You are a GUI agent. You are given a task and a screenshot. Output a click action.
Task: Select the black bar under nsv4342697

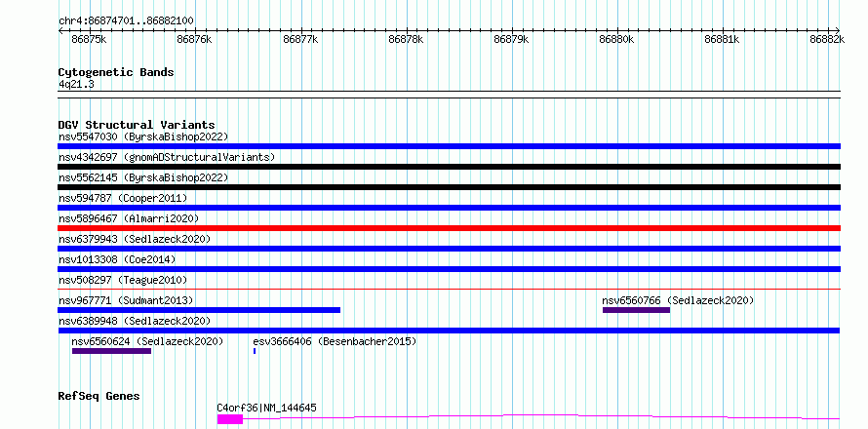(449, 167)
